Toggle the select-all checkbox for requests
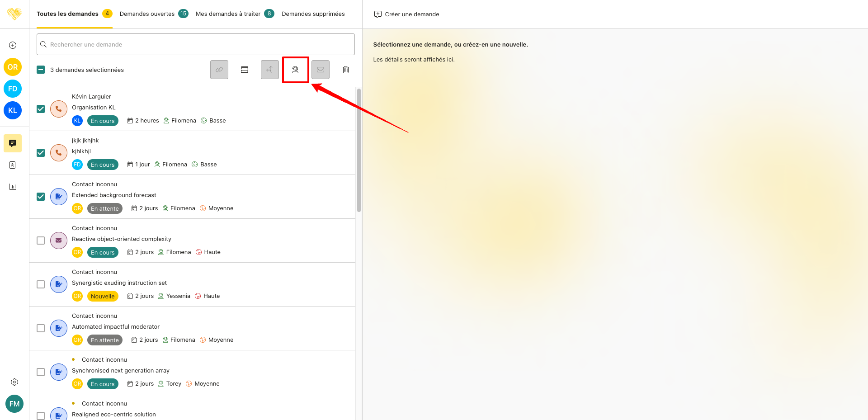The height and width of the screenshot is (420, 868). (41, 70)
